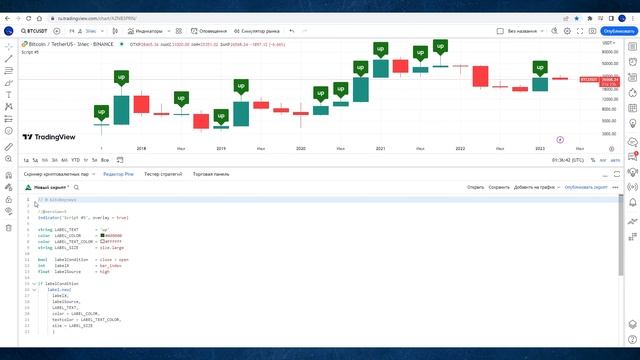640x360 pixels.
Task: Open the help question mark icon
Action: tap(632, 339)
